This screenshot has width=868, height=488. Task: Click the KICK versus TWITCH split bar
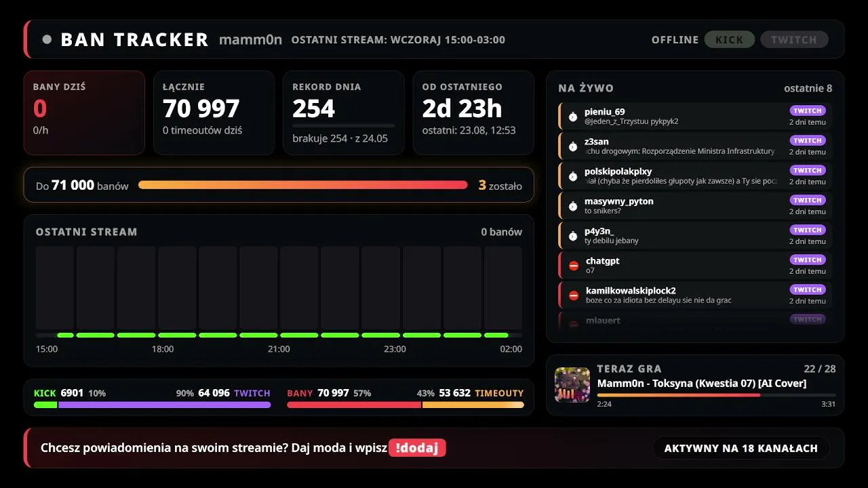click(152, 405)
